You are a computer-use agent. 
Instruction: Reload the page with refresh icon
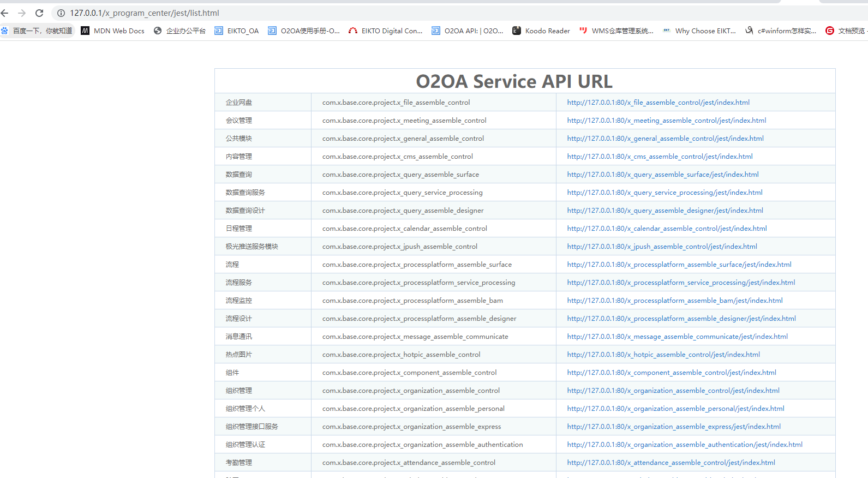[x=39, y=13]
